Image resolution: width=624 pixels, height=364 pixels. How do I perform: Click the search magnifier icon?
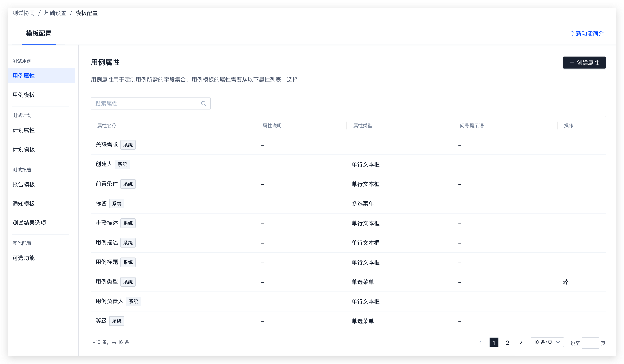click(x=204, y=104)
